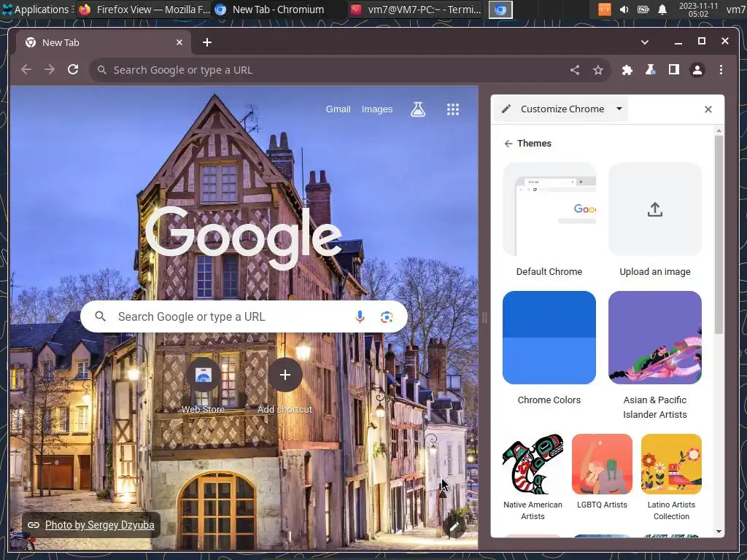Select the New Tab browser tab

pyautogui.click(x=102, y=42)
